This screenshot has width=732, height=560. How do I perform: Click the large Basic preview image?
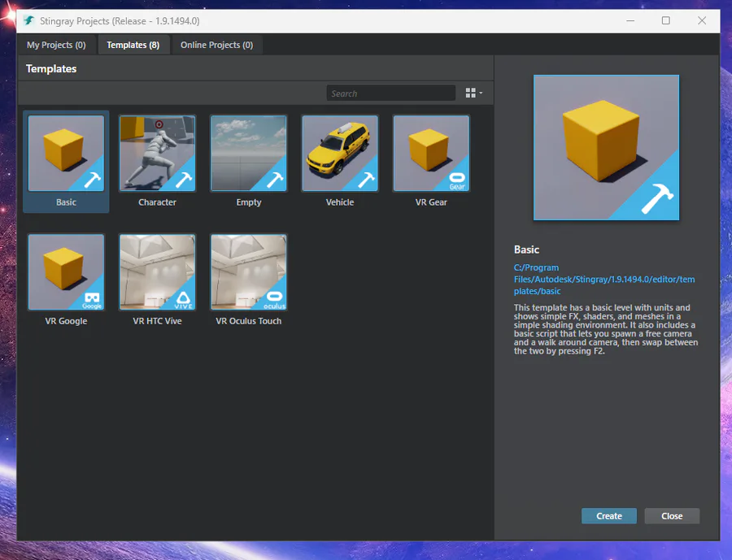pos(606,147)
